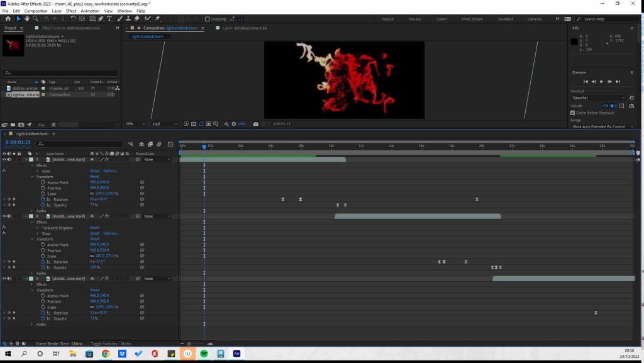Select the Zoom tool magnifier
Screen dimensions: 644x363
pos(36,19)
